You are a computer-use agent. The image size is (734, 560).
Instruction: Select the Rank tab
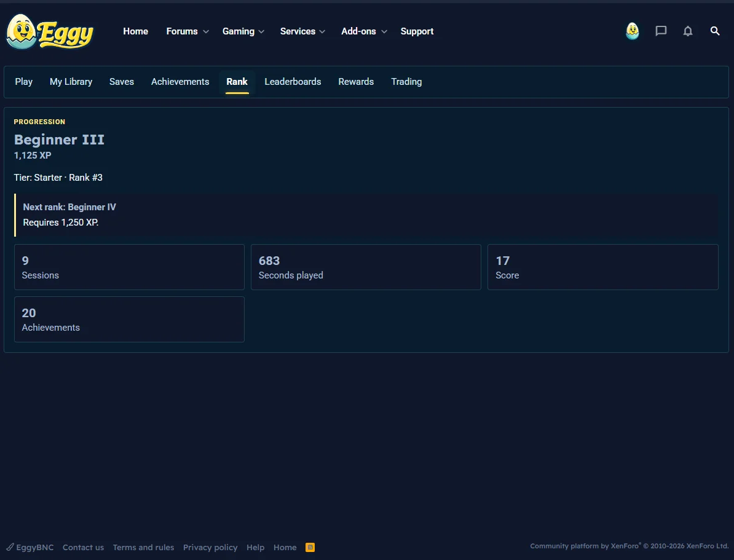coord(237,82)
